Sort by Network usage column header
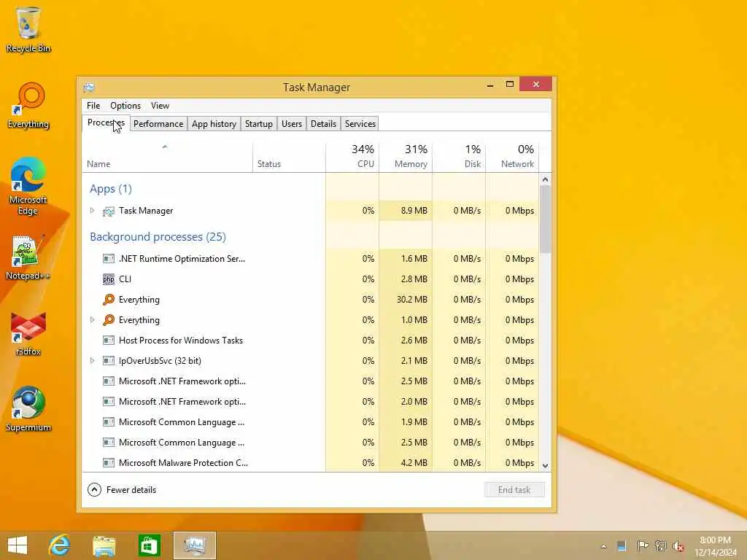747x560 pixels. (513, 157)
